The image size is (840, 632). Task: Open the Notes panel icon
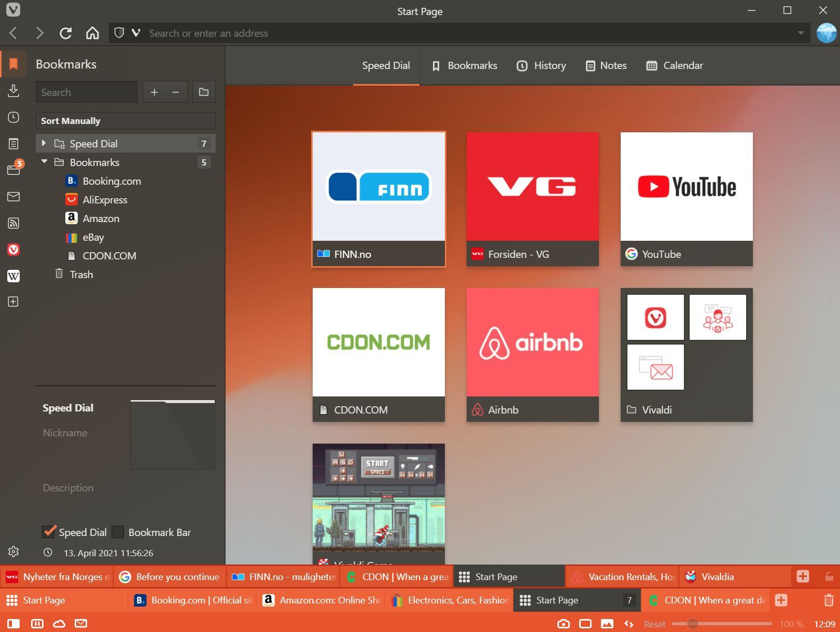13,144
